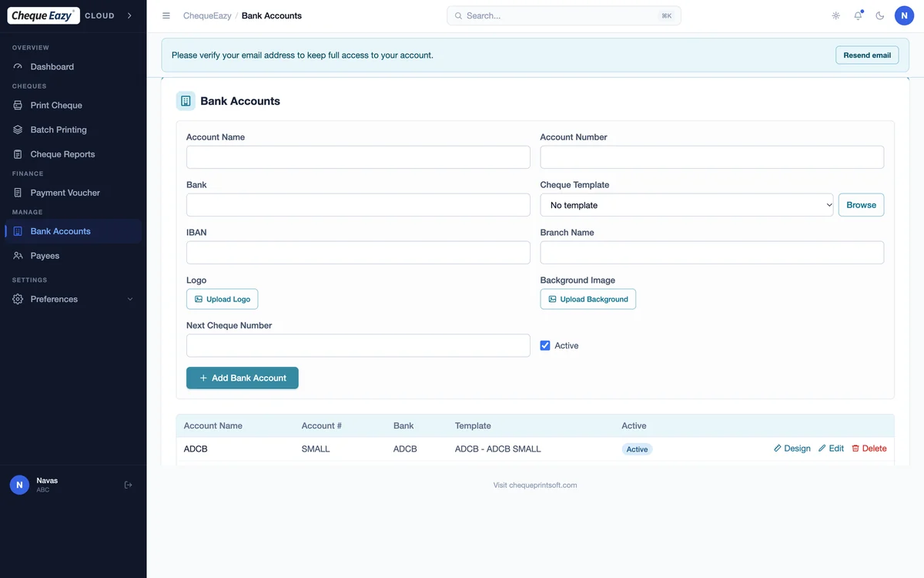
Task: Open Print Cheque page
Action: click(73, 106)
